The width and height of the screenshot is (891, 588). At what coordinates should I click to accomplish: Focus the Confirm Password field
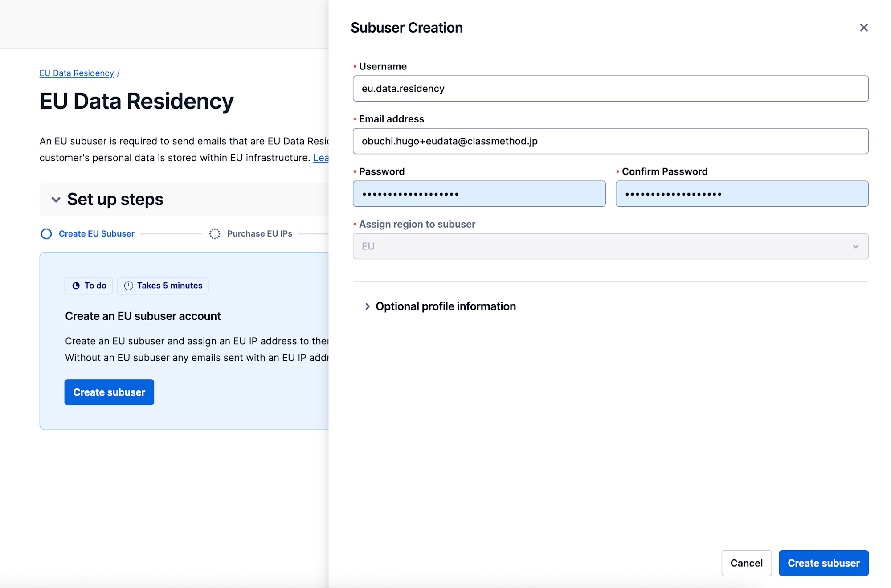click(x=742, y=194)
